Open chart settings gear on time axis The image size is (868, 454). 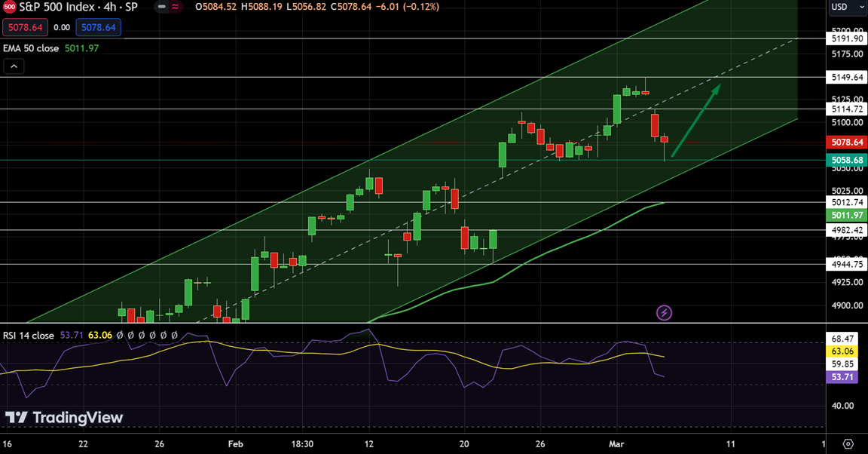click(x=848, y=443)
